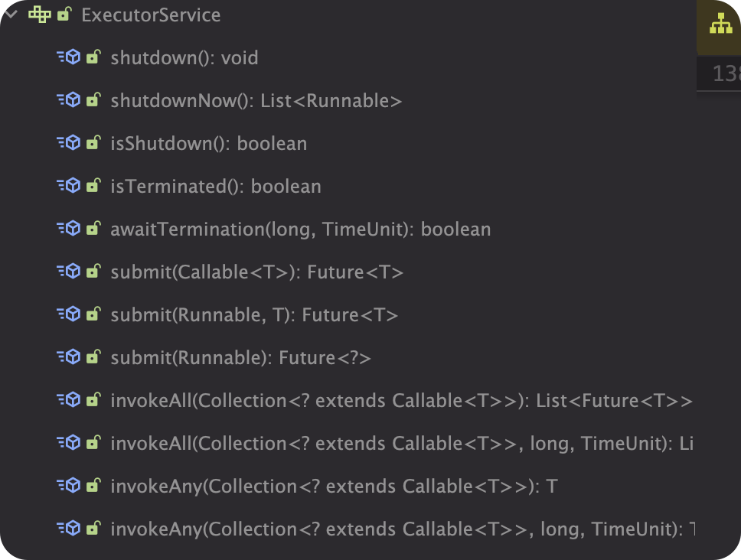Select shutdownNow(): List<Runnable> entry
This screenshot has width=741, height=560.
pyautogui.click(x=256, y=100)
